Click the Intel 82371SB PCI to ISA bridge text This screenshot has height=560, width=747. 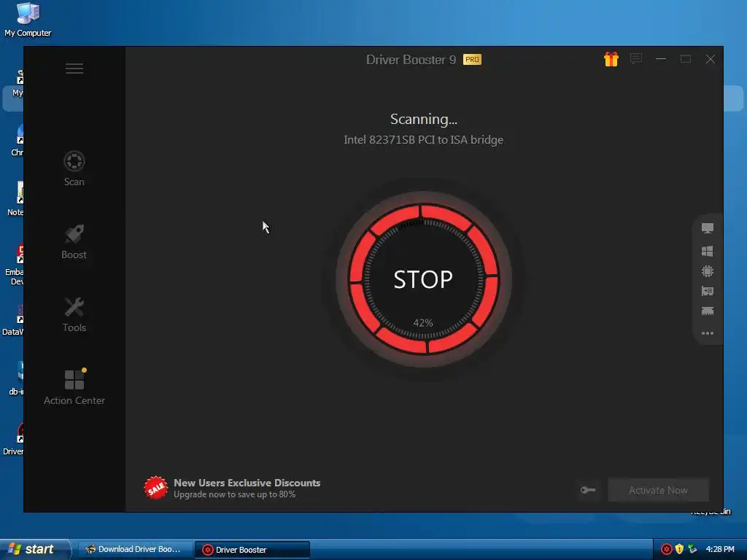point(424,139)
